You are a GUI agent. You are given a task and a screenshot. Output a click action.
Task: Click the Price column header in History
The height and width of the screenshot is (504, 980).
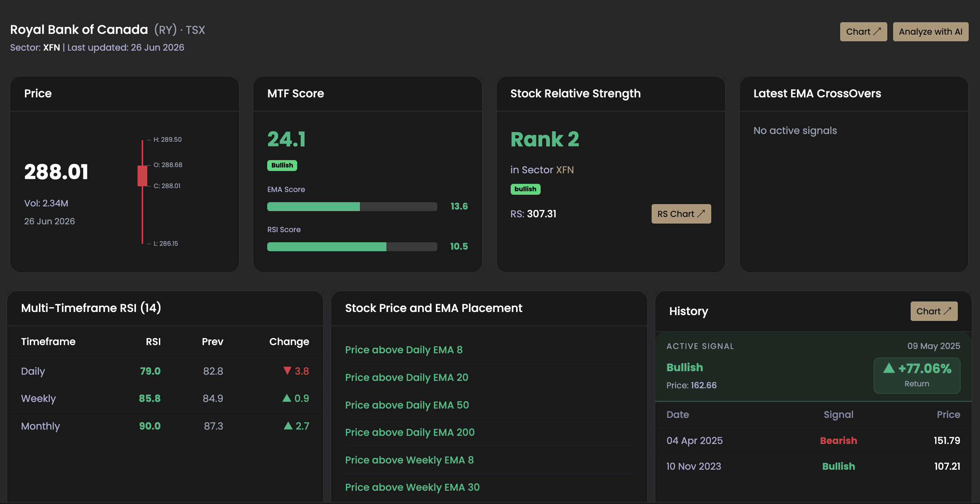point(948,414)
